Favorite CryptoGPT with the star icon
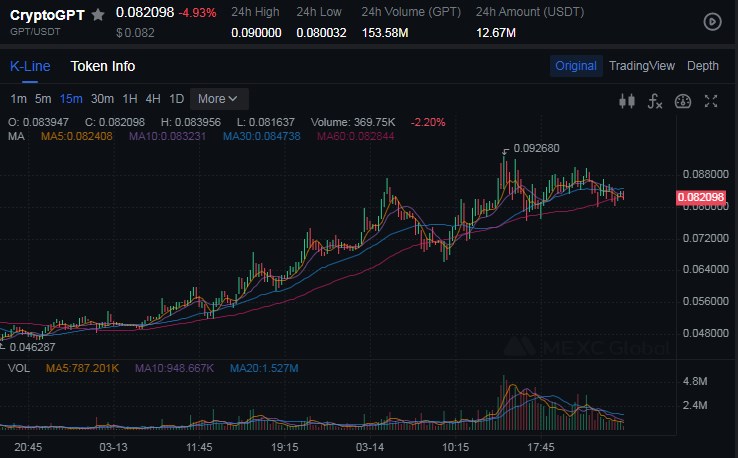 click(x=98, y=15)
